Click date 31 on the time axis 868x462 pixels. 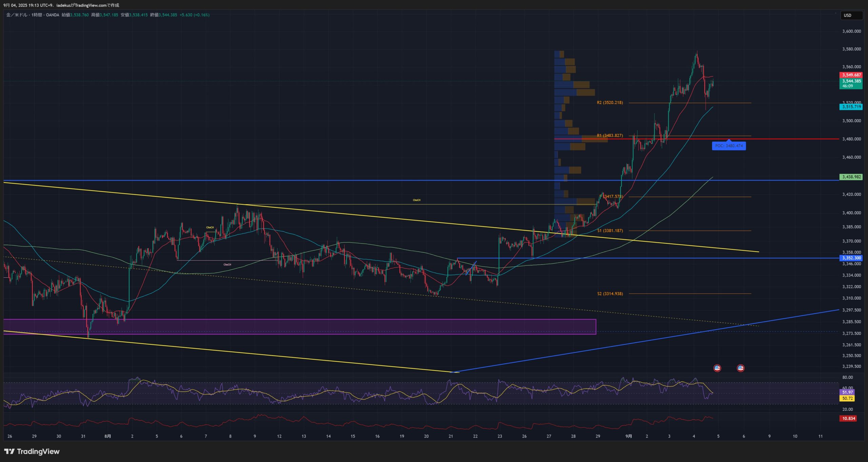[x=83, y=436]
